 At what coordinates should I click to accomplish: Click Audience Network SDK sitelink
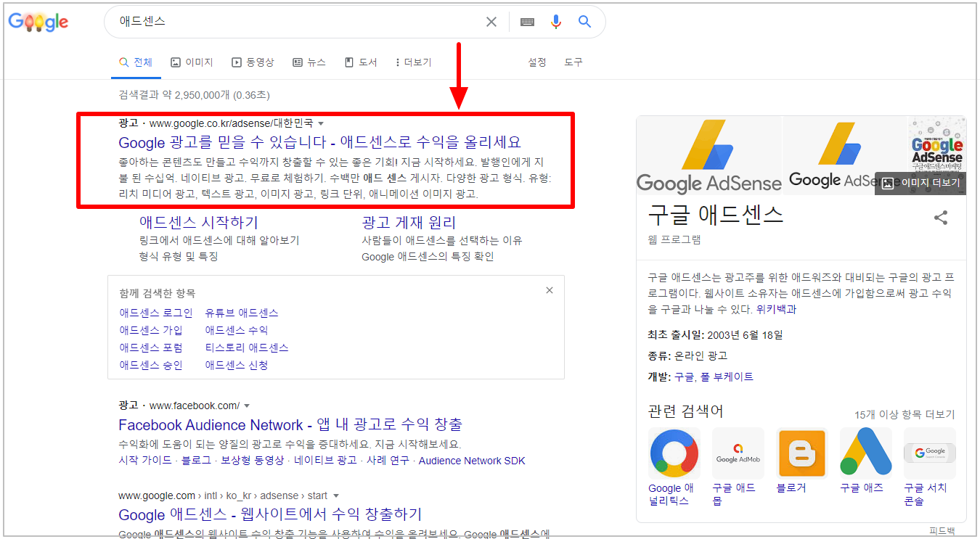click(x=472, y=461)
